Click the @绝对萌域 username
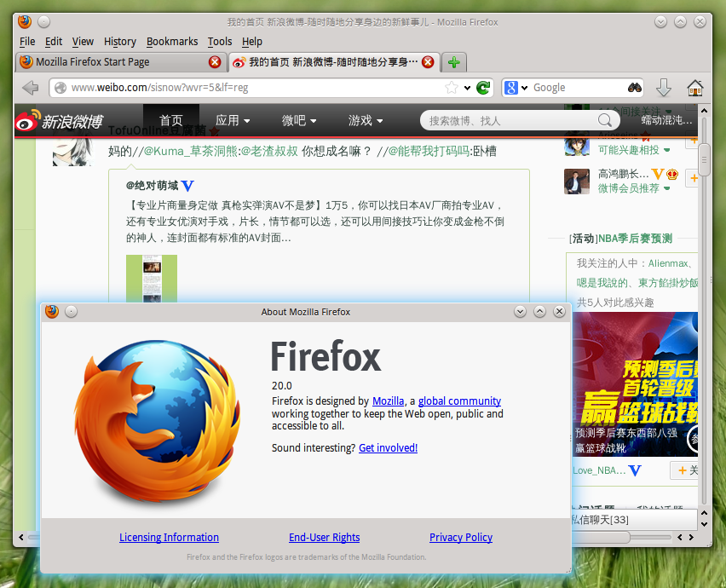This screenshot has width=726, height=588. (x=152, y=186)
